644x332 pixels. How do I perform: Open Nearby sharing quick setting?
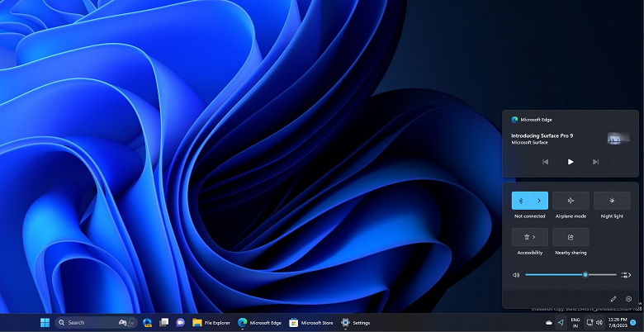click(571, 237)
